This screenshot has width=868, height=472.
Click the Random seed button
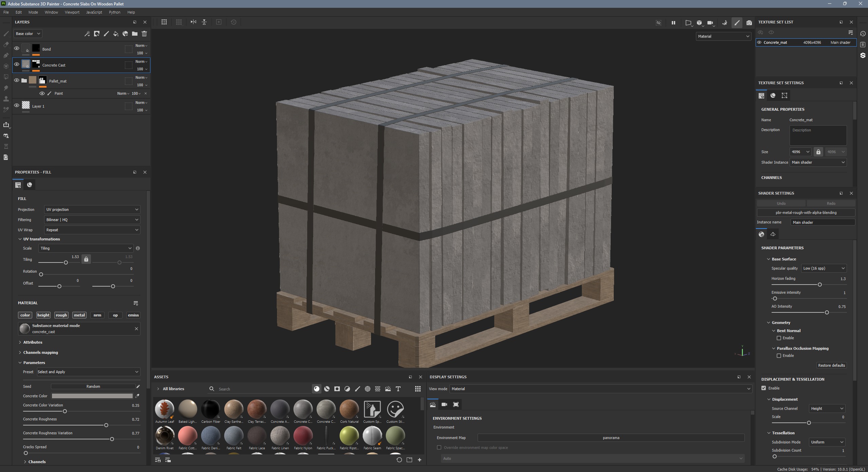click(93, 386)
